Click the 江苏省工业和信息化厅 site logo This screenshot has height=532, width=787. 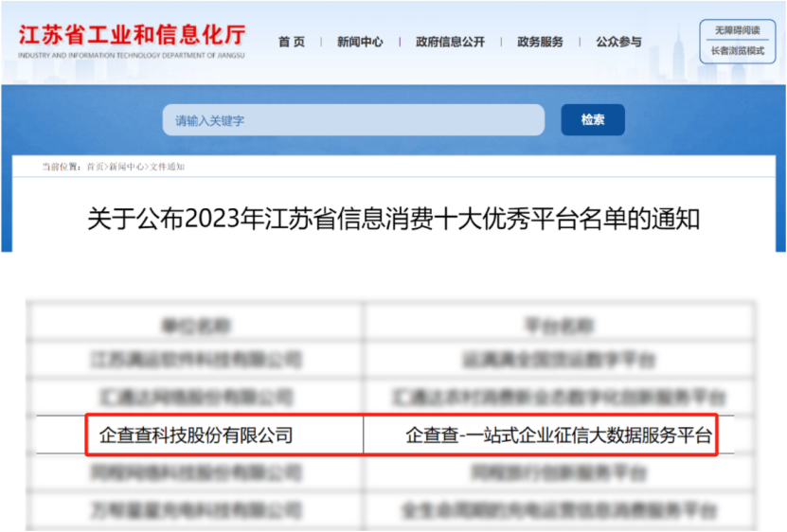132,41
